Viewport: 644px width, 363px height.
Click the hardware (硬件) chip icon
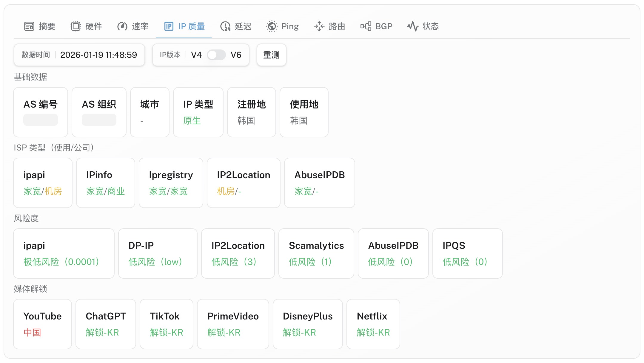76,26
